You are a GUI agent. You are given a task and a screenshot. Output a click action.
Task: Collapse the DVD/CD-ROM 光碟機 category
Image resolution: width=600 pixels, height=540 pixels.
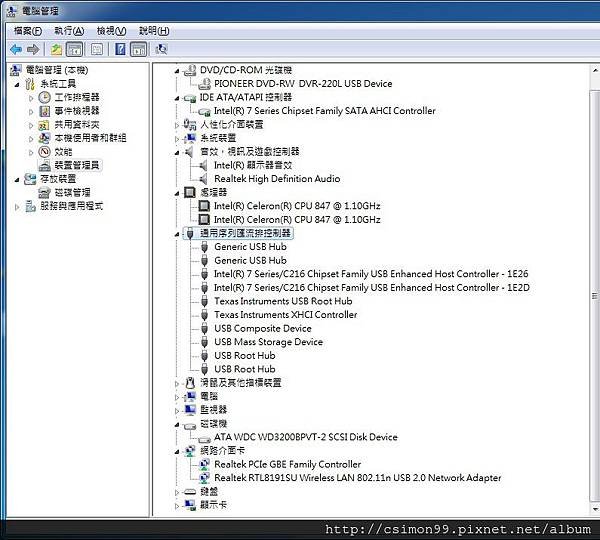(x=177, y=71)
